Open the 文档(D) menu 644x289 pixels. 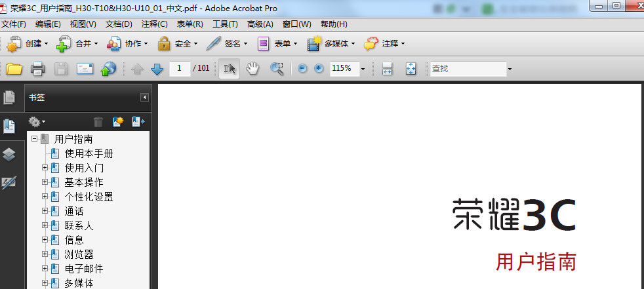tap(119, 24)
